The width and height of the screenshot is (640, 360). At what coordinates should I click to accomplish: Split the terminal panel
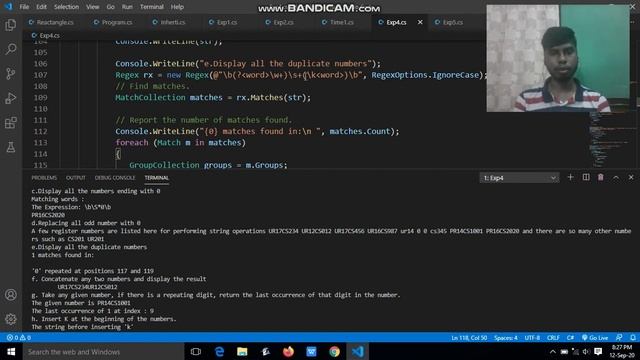[586, 177]
